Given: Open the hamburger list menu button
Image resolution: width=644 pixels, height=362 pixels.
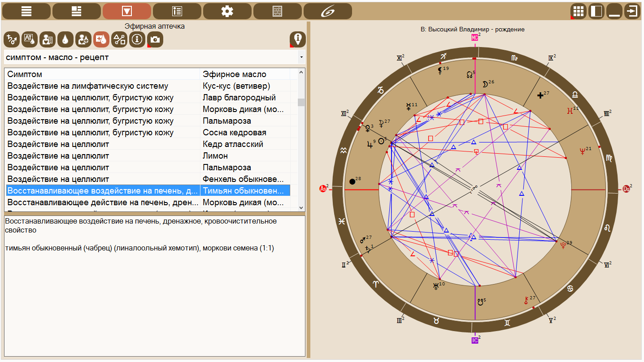Looking at the screenshot, I should click(26, 11).
